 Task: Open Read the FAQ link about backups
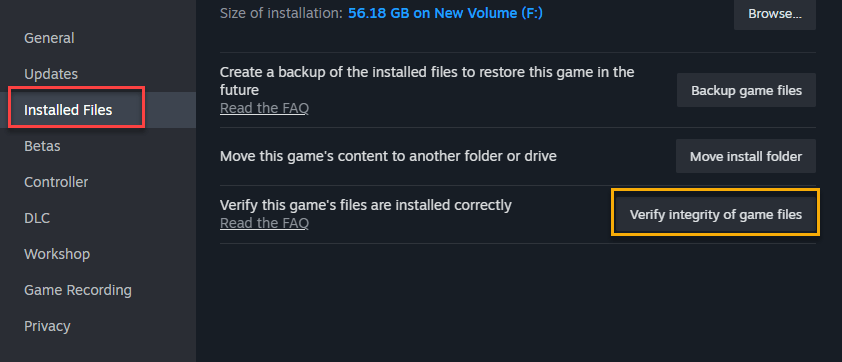[264, 108]
